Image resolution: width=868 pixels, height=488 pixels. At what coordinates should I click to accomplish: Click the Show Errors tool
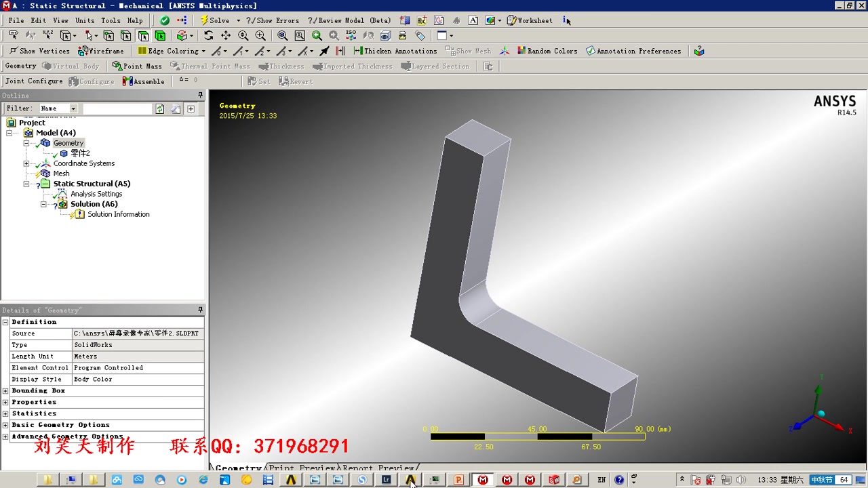273,20
